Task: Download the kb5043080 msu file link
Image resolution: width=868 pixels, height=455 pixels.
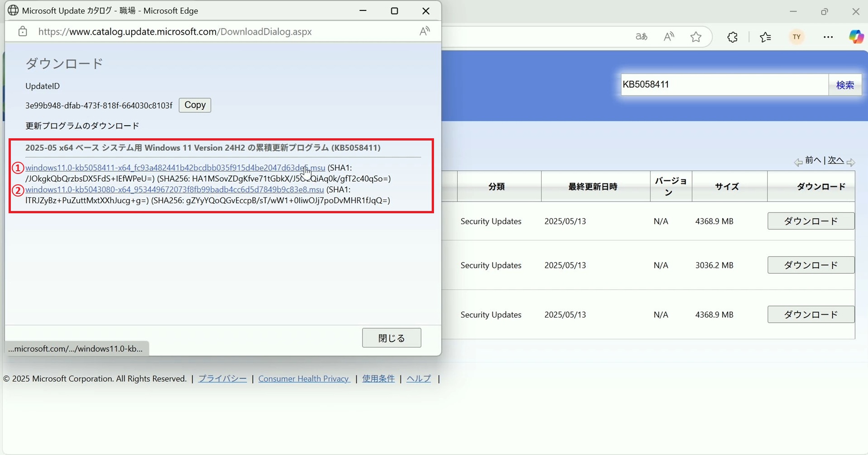Action: 175,189
